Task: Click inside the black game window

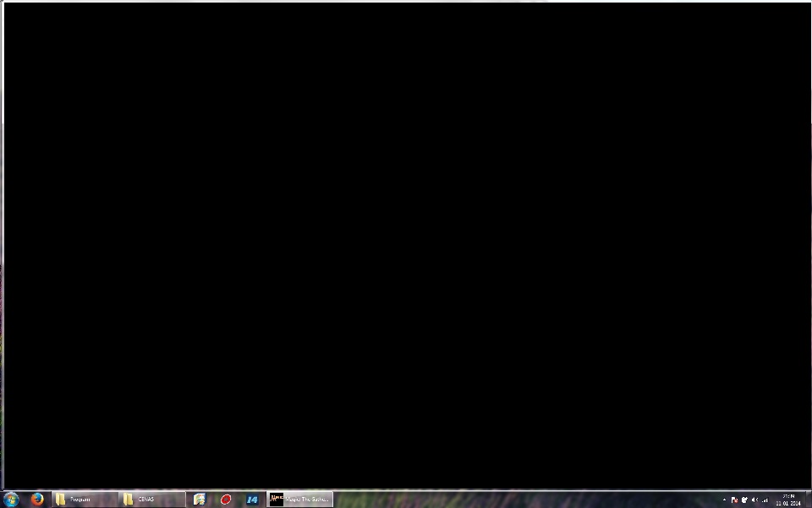Action: [406, 246]
